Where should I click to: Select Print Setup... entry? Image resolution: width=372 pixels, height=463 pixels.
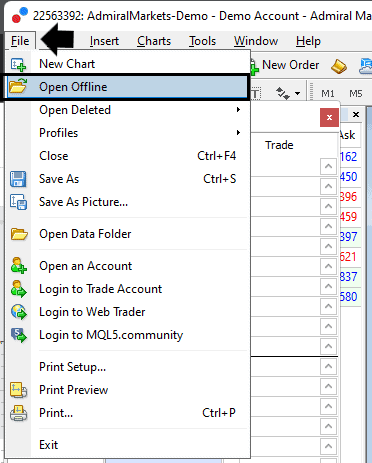coord(127,367)
